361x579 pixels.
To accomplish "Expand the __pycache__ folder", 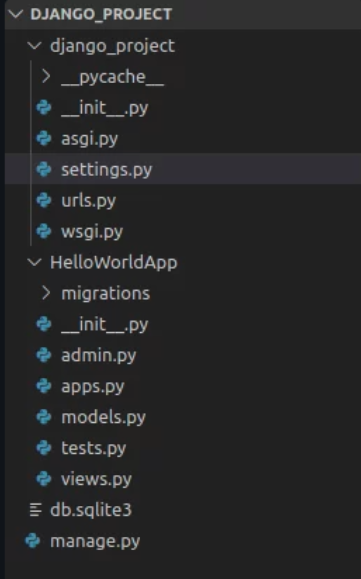I will pos(46,77).
